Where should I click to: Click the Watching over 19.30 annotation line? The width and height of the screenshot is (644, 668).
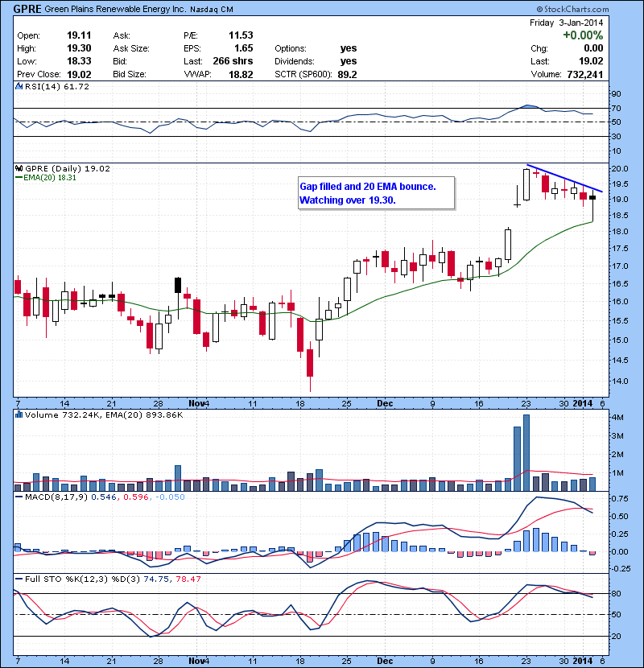point(348,200)
